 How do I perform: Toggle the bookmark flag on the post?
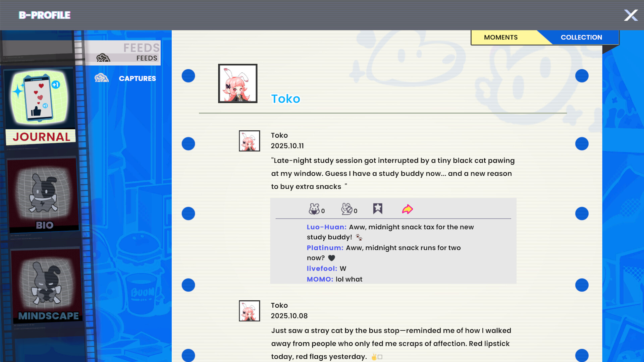click(x=378, y=208)
